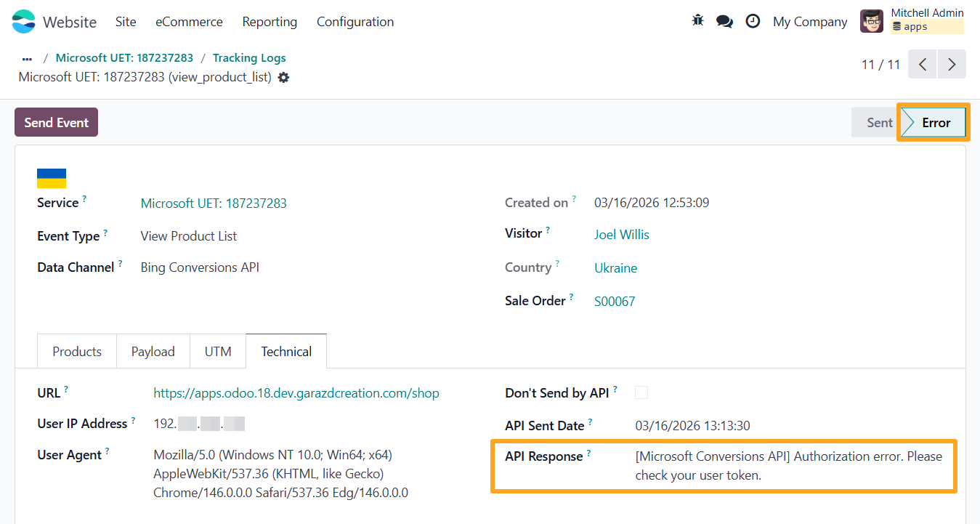
Task: Select the Sent status stage
Action: (878, 123)
